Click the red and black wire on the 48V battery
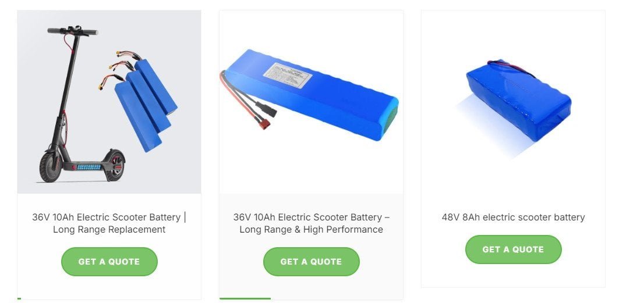Viewport: 644px width, 303px height. tap(511, 68)
